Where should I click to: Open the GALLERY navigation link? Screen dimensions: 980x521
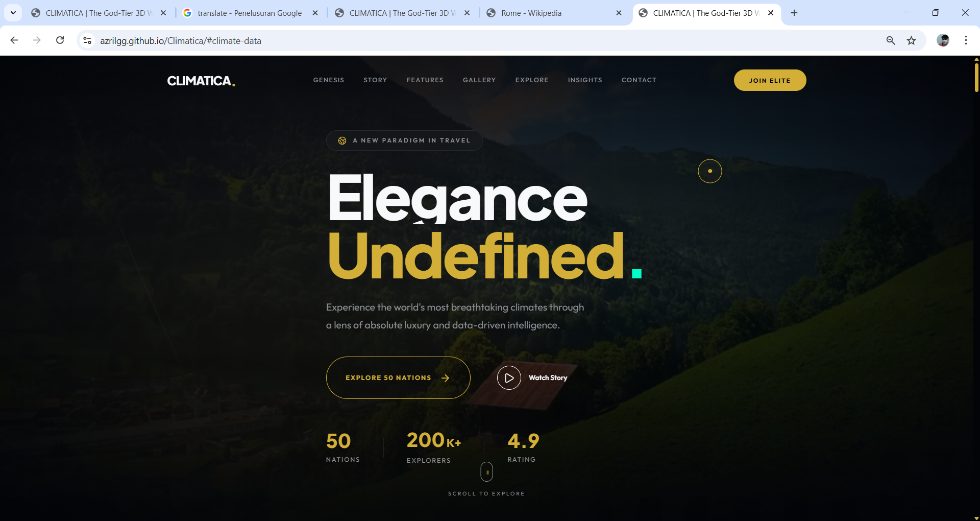479,80
